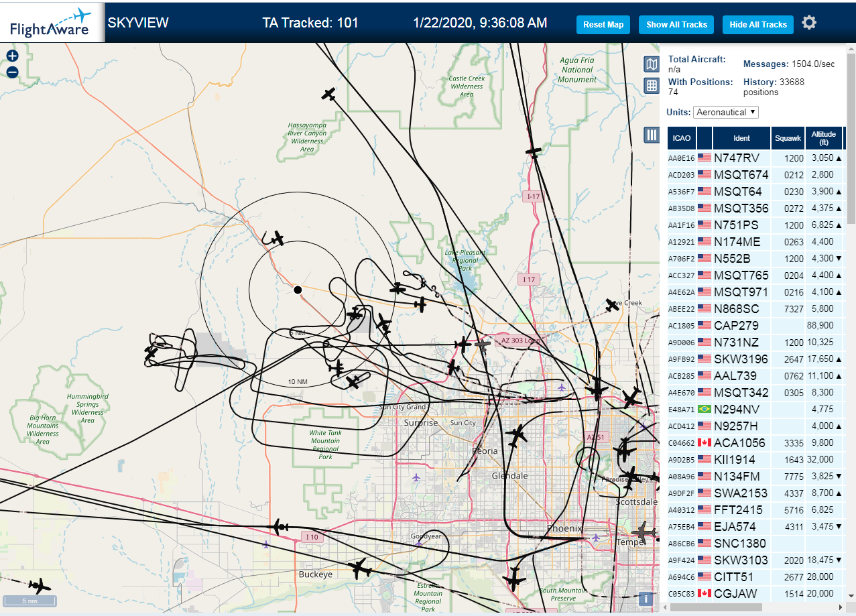Toggle sidebar column view icon
This screenshot has width=856, height=616.
(x=652, y=135)
